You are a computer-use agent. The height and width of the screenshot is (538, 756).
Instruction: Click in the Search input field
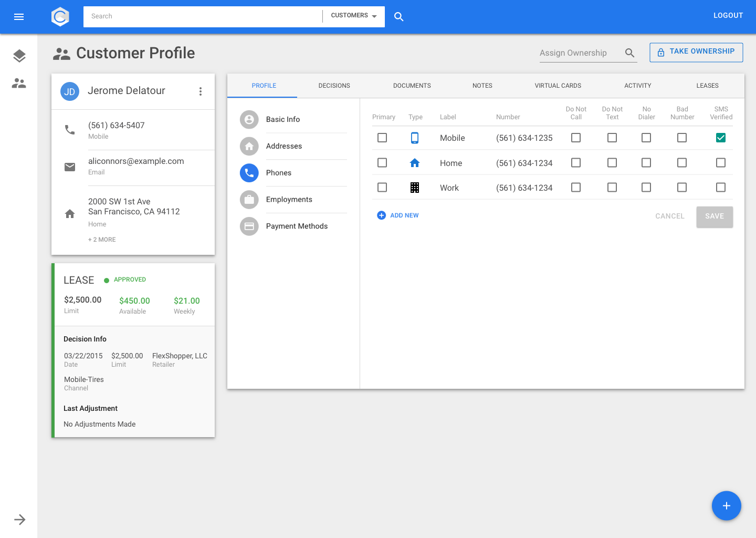(x=203, y=16)
